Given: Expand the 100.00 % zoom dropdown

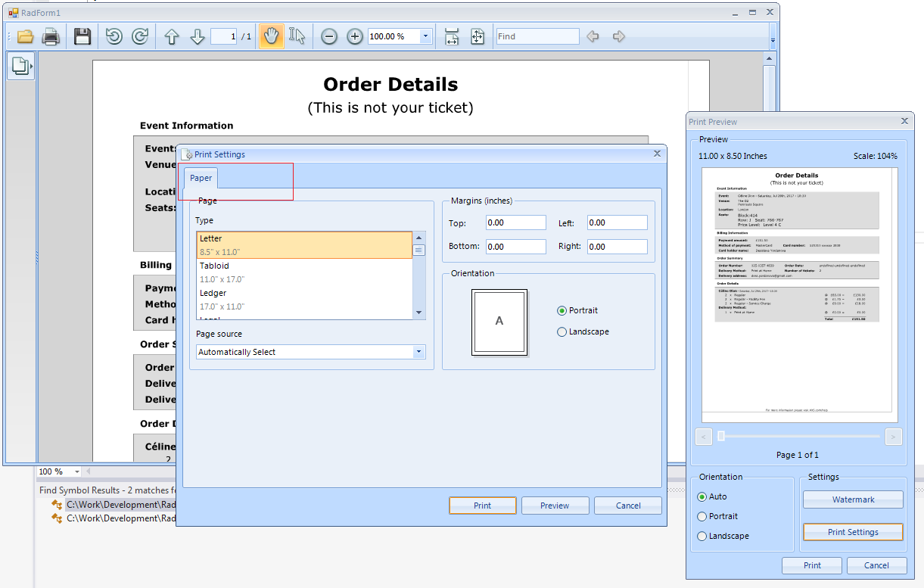Looking at the screenshot, I should click(425, 36).
